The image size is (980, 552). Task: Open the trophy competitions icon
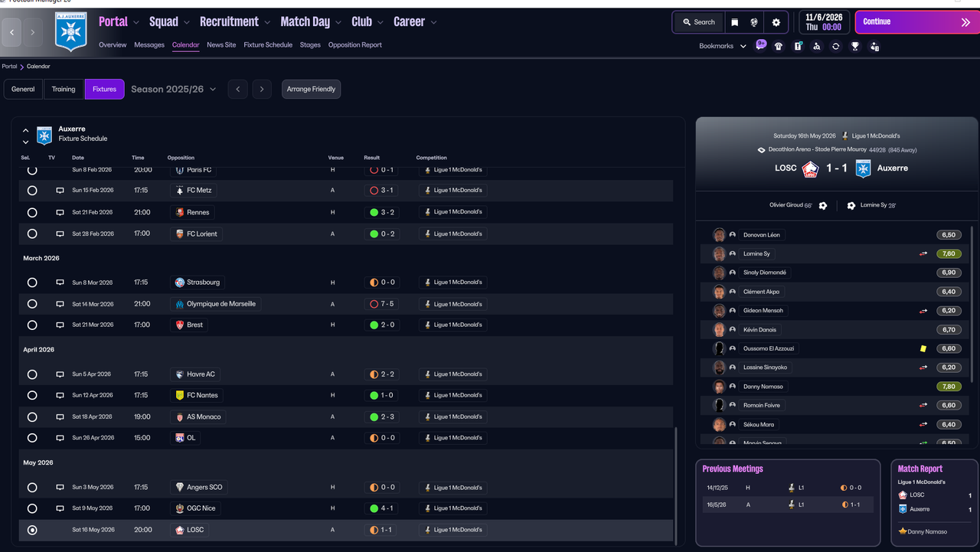point(855,46)
